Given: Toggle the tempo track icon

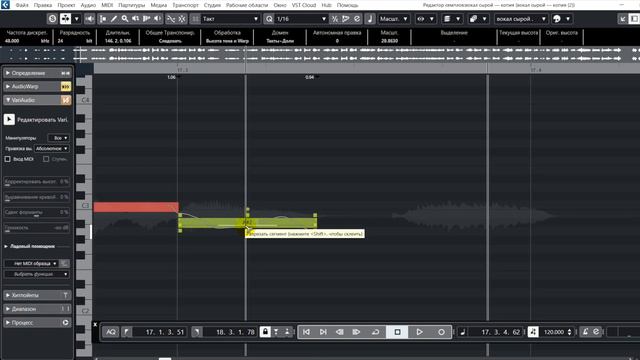Looking at the screenshot, I should click(533, 332).
